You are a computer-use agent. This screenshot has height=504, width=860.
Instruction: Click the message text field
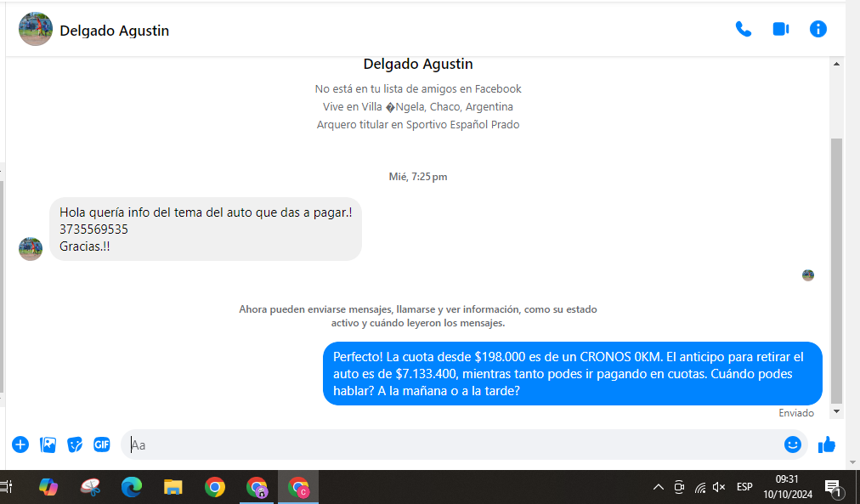[450, 445]
